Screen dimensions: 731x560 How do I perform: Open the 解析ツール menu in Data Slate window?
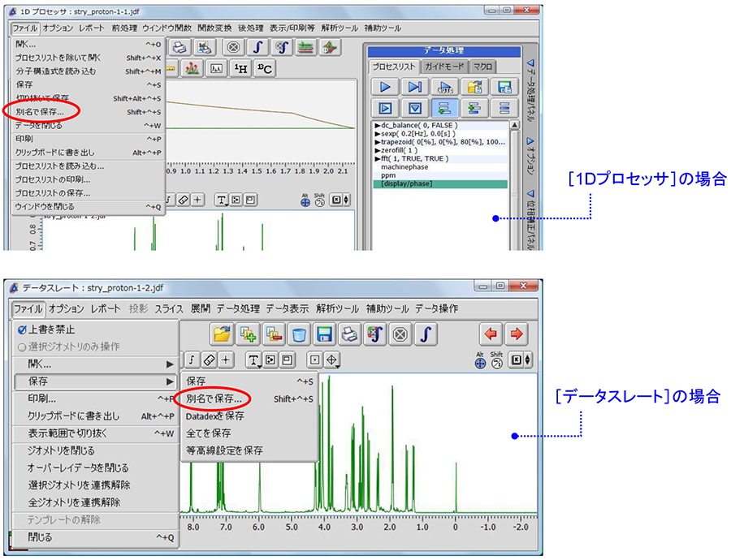pyautogui.click(x=337, y=308)
